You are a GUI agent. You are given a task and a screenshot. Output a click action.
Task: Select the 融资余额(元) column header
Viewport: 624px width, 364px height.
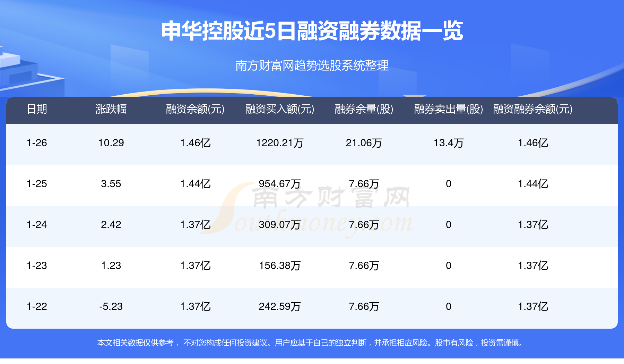coord(195,109)
